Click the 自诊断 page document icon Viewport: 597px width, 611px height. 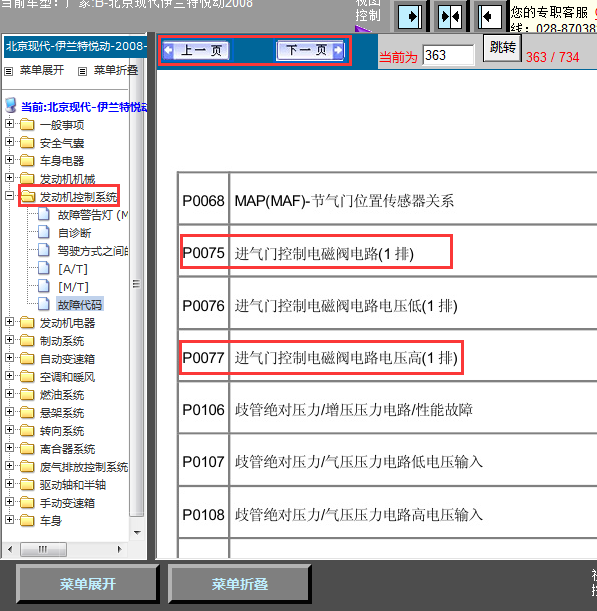point(44,232)
